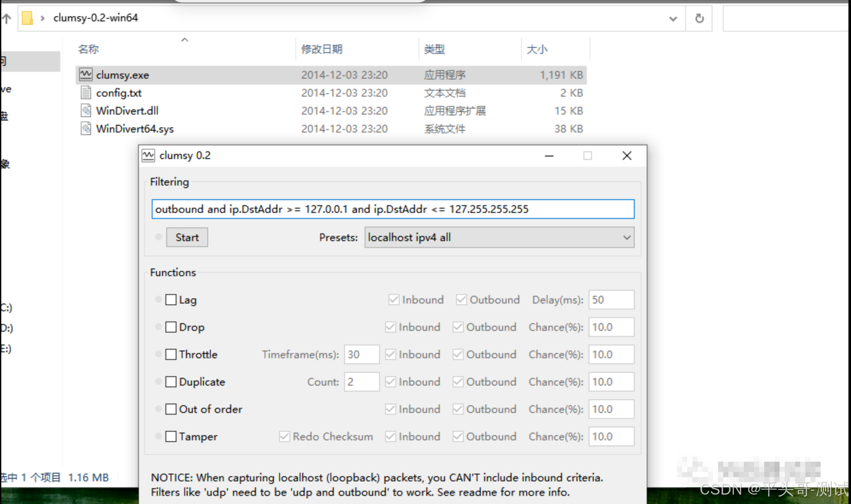The height and width of the screenshot is (504, 851).
Task: Click the clumsy window title bar icon
Action: [148, 155]
